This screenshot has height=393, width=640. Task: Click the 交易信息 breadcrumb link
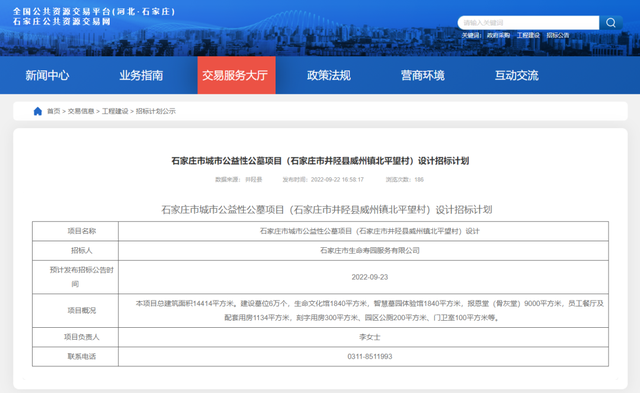tap(81, 111)
